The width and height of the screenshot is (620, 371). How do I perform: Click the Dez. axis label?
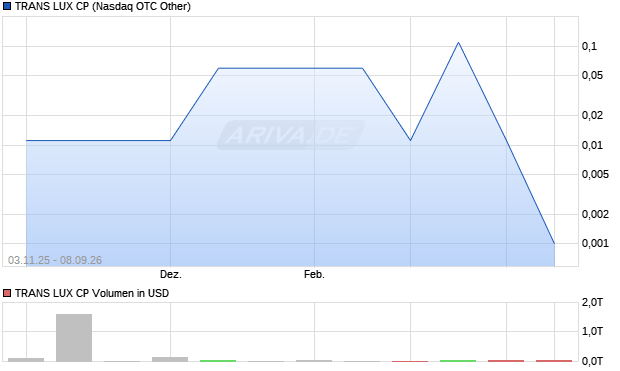(x=170, y=274)
